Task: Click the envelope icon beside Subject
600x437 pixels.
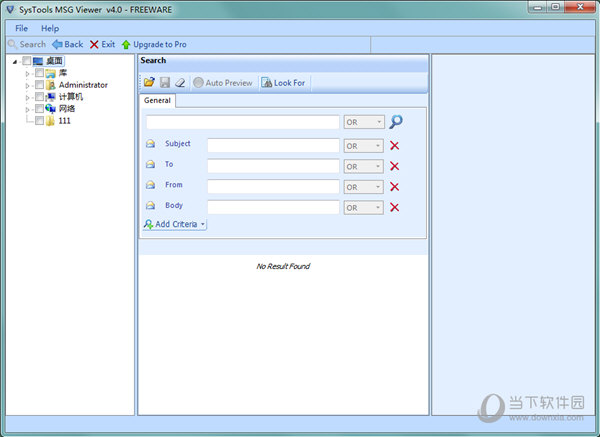Action: [x=151, y=143]
